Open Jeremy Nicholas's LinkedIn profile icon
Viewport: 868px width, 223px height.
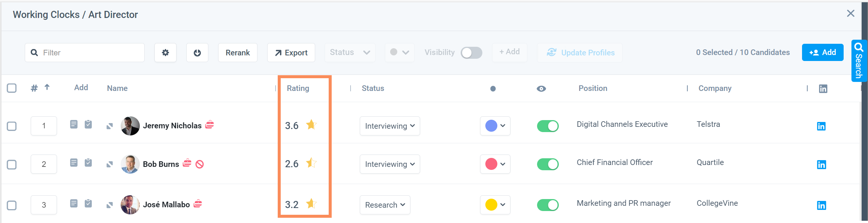point(821,126)
